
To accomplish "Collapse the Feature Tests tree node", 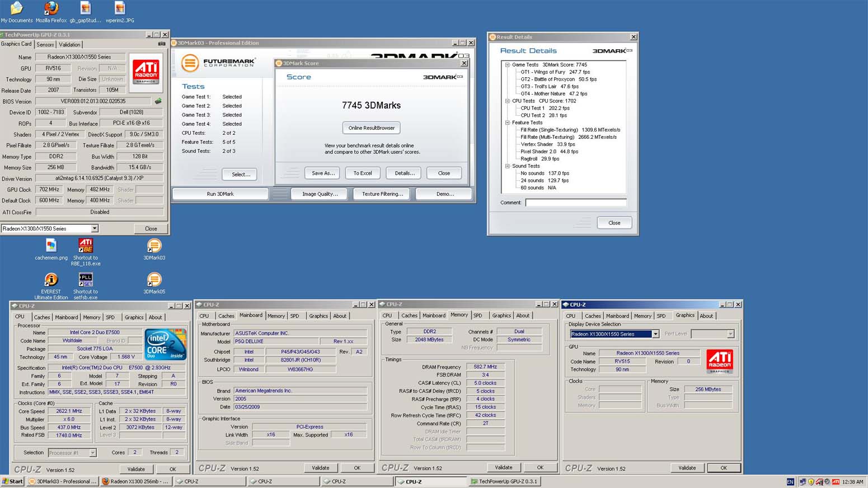I will pos(508,123).
